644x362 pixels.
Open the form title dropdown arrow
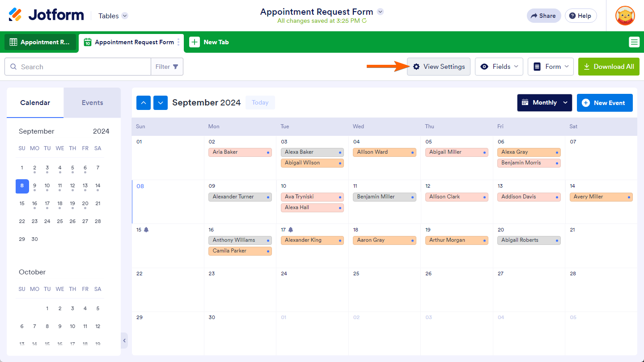tap(380, 12)
